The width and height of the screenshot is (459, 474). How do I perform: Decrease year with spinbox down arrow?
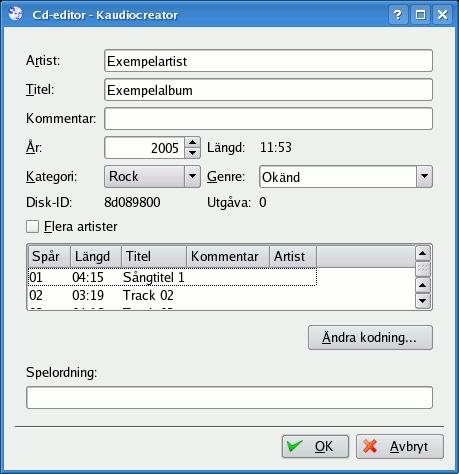coord(192,153)
